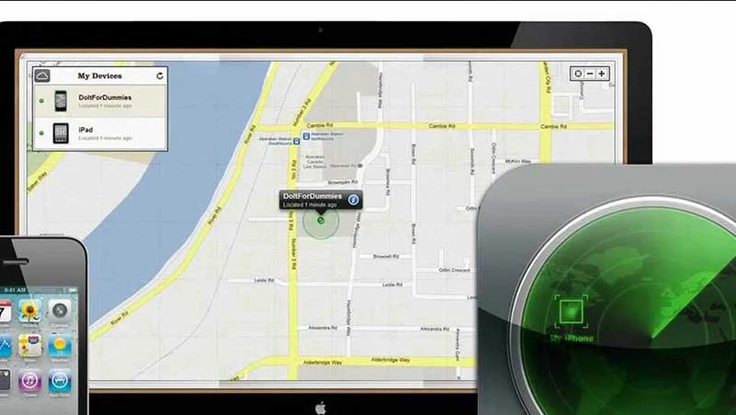Image resolution: width=736 pixels, height=415 pixels.
Task: Click the green device location dot on map
Action: pos(320,220)
